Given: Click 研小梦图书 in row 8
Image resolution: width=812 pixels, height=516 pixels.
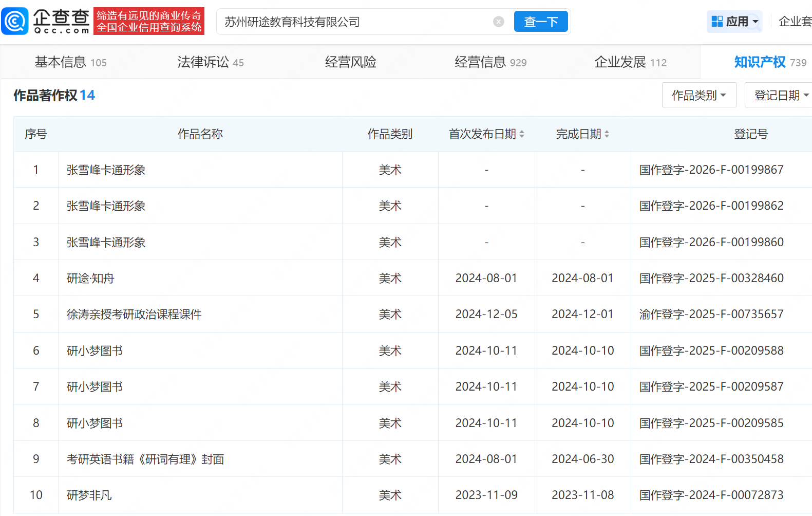Looking at the screenshot, I should click(x=95, y=423).
